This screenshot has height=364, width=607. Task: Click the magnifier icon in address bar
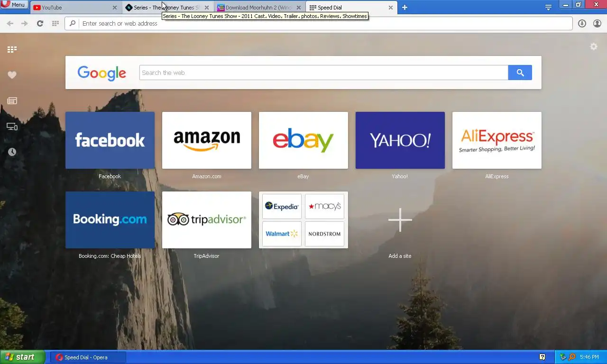pos(73,23)
